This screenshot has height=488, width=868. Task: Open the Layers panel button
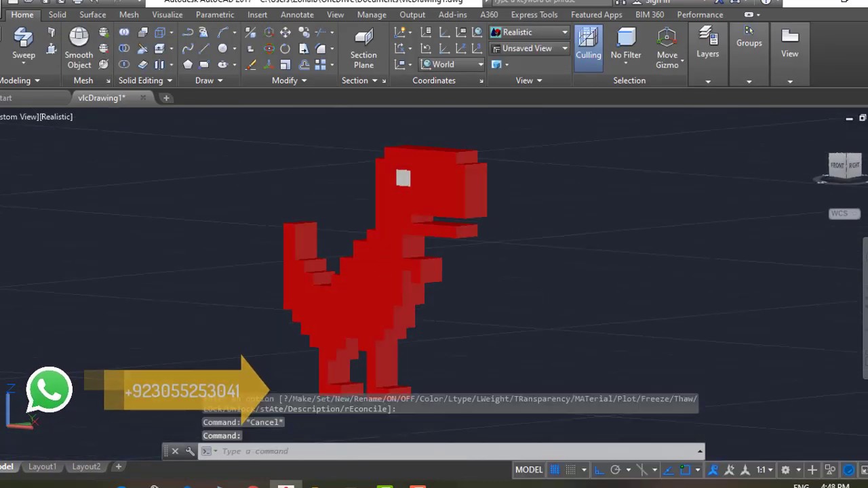click(707, 42)
